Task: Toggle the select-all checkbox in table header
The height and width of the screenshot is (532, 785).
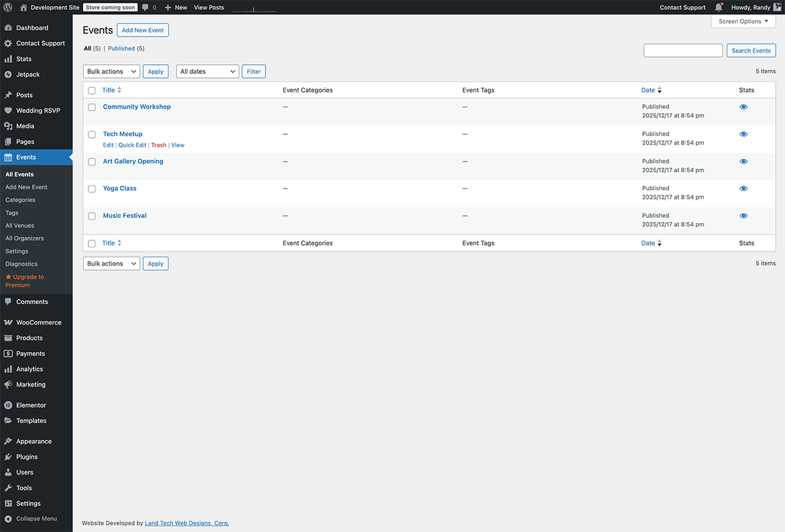Action: (x=92, y=91)
